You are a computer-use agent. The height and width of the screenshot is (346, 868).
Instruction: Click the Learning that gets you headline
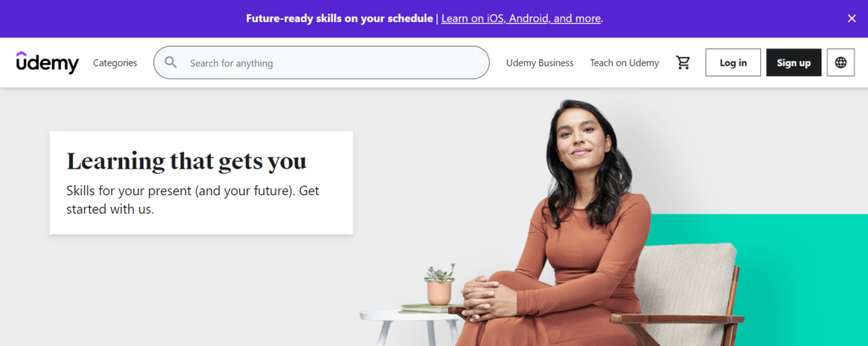(x=186, y=162)
